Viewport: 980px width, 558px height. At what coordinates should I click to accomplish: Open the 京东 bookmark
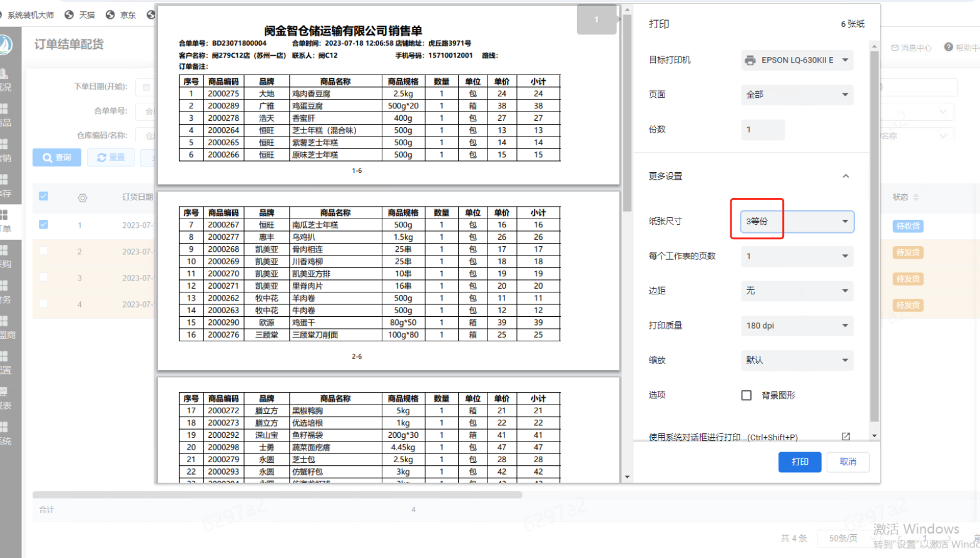pyautogui.click(x=121, y=15)
